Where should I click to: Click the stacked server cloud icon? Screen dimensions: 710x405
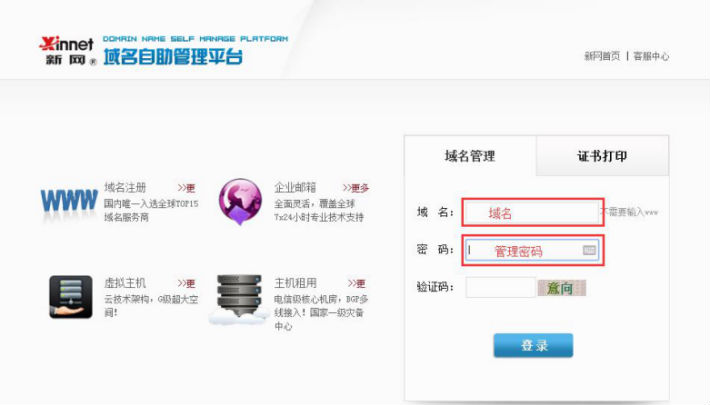pyautogui.click(x=239, y=299)
